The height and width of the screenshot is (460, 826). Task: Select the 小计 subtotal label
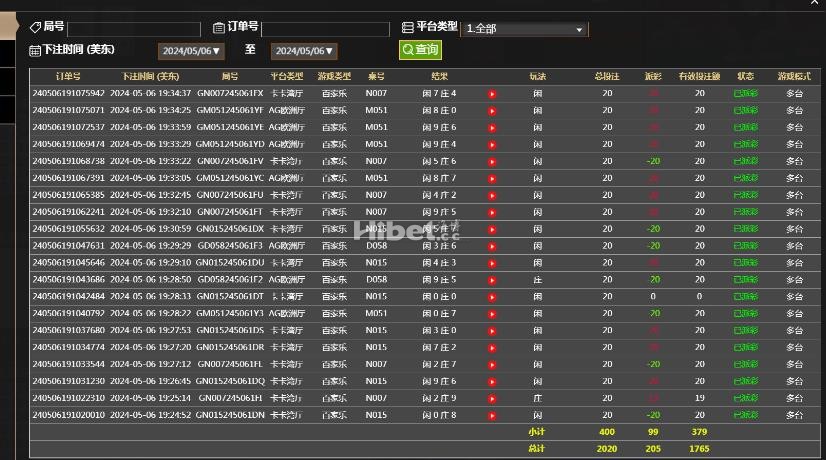(x=537, y=432)
